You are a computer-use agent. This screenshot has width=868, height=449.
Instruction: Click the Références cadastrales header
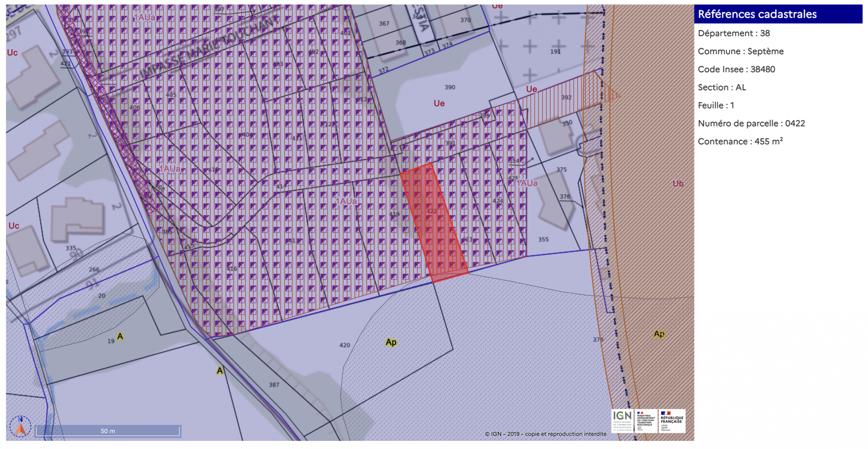click(x=757, y=14)
